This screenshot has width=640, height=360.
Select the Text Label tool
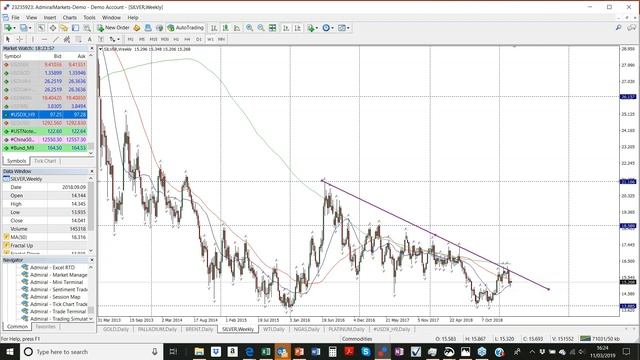(x=100, y=39)
